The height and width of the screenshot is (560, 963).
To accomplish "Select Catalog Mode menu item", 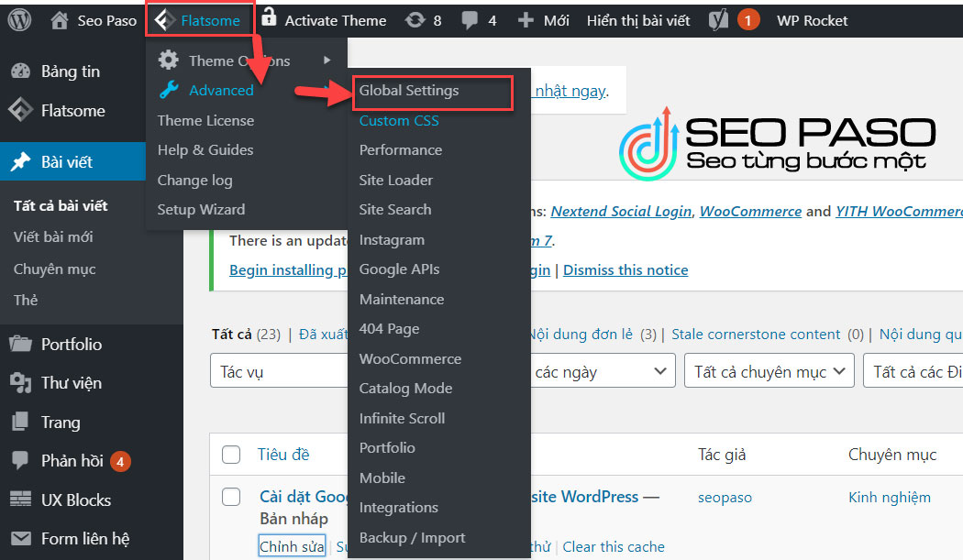I will pyautogui.click(x=406, y=389).
